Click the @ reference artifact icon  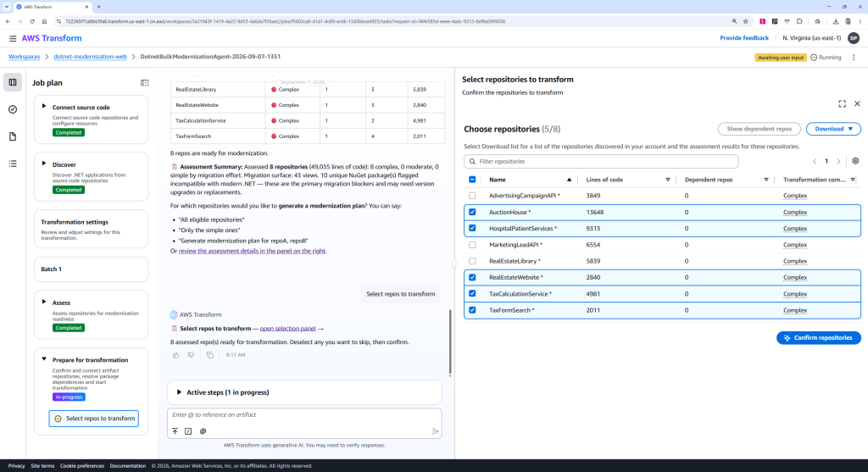[x=203, y=431]
